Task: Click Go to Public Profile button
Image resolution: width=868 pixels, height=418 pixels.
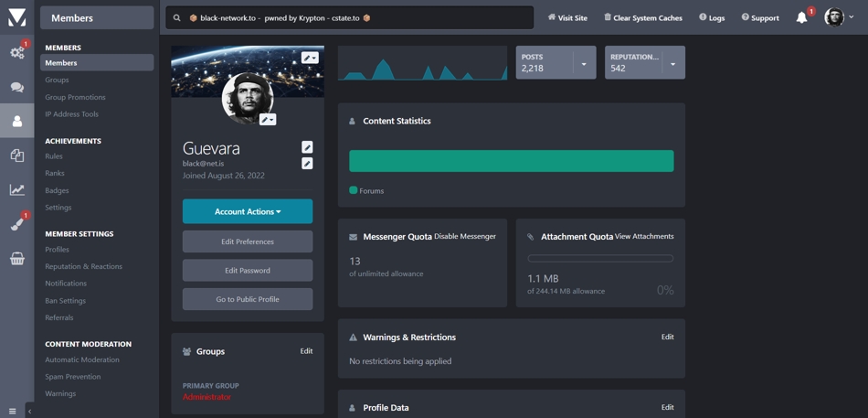Action: point(248,299)
